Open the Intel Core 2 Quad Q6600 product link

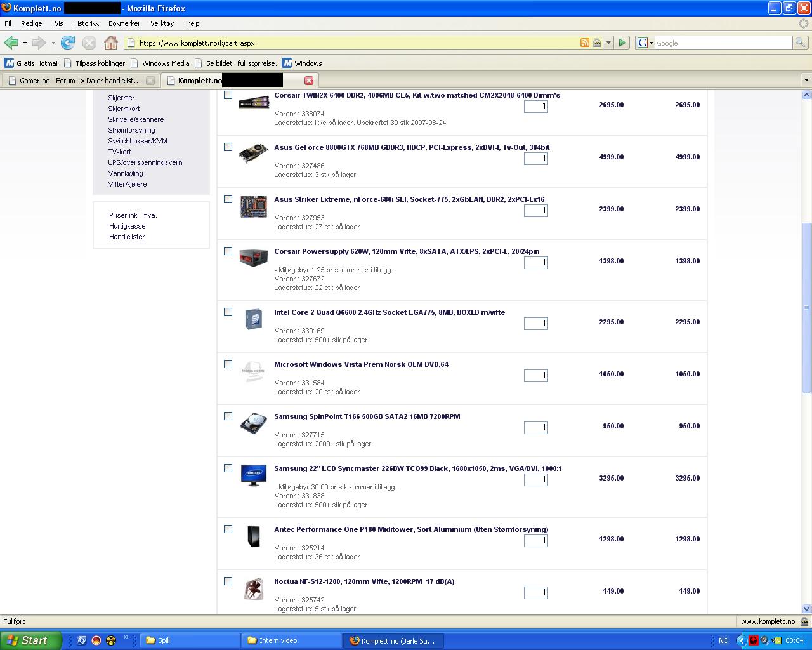[390, 312]
